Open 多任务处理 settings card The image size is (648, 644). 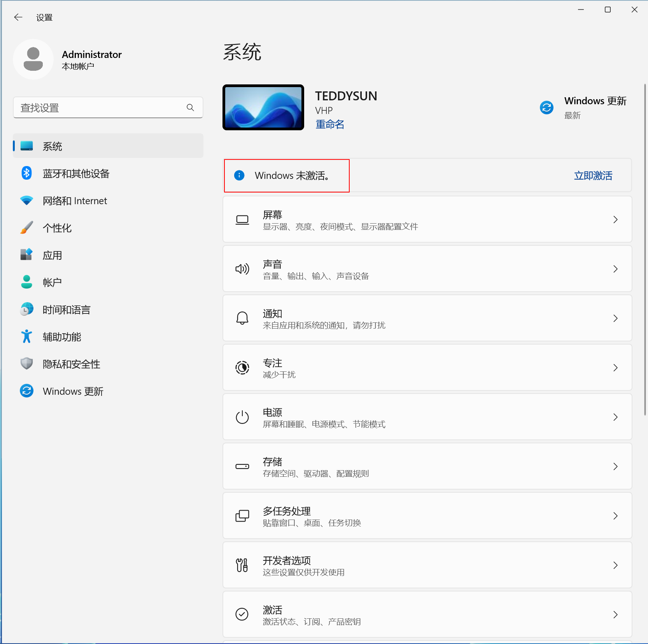[427, 516]
